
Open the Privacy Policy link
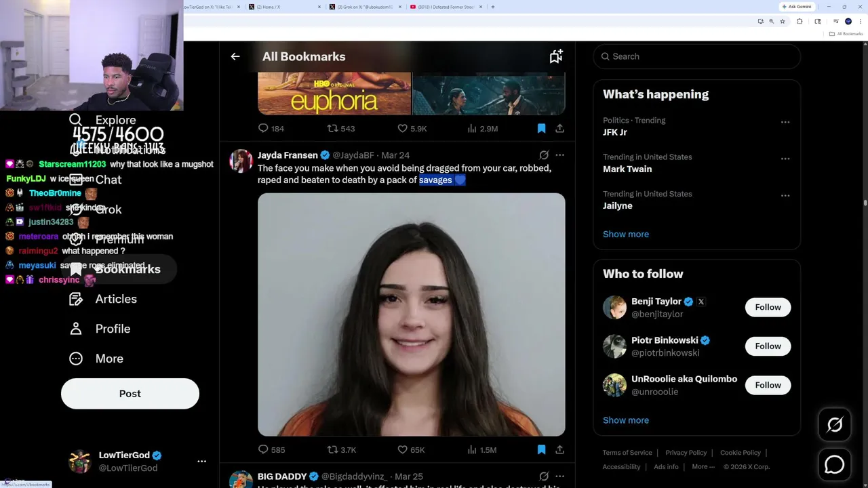click(686, 453)
